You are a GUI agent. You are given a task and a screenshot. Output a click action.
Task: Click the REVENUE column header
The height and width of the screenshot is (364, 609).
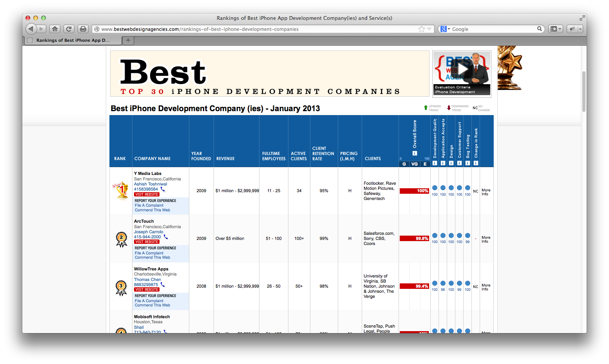pos(225,159)
